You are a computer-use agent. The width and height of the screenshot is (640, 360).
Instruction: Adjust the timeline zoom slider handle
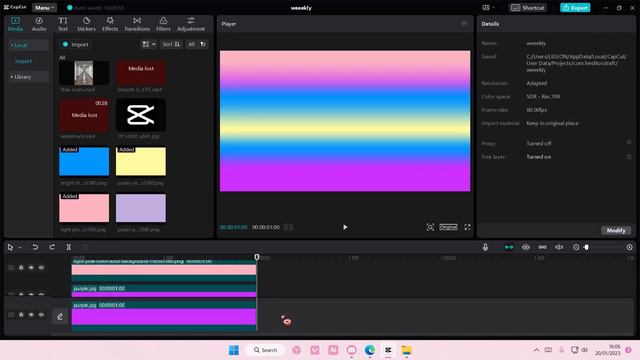(587, 247)
